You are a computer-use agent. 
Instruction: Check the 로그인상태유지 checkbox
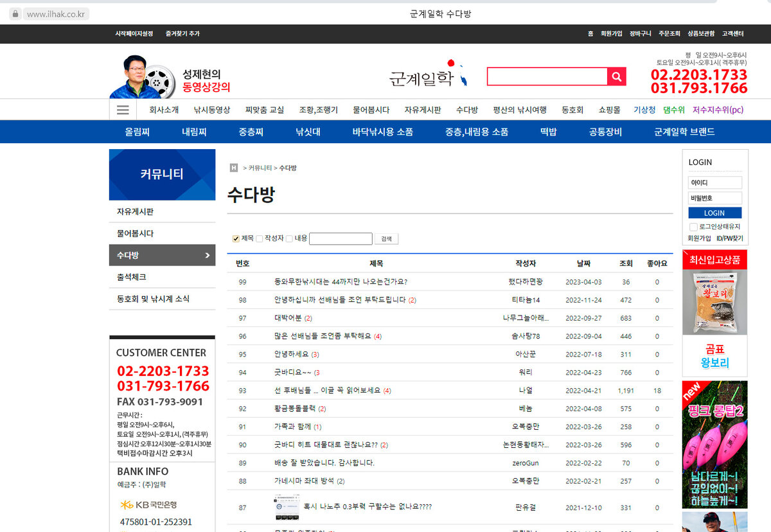tap(693, 227)
